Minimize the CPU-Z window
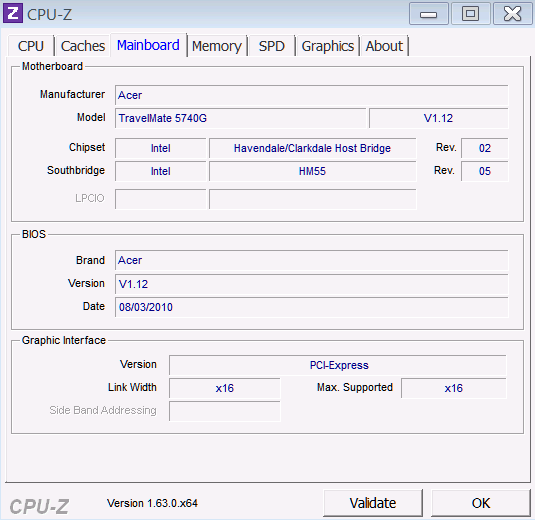Screen dimensions: 535x520 tap(429, 14)
